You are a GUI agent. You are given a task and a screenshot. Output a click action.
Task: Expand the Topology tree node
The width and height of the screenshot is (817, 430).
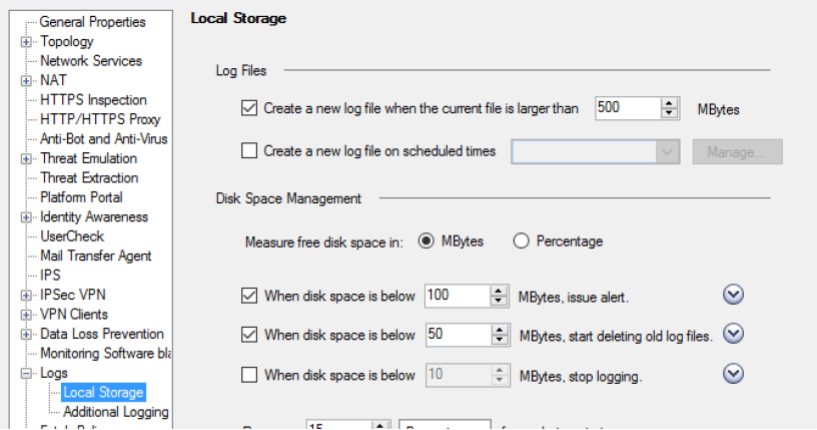26,42
